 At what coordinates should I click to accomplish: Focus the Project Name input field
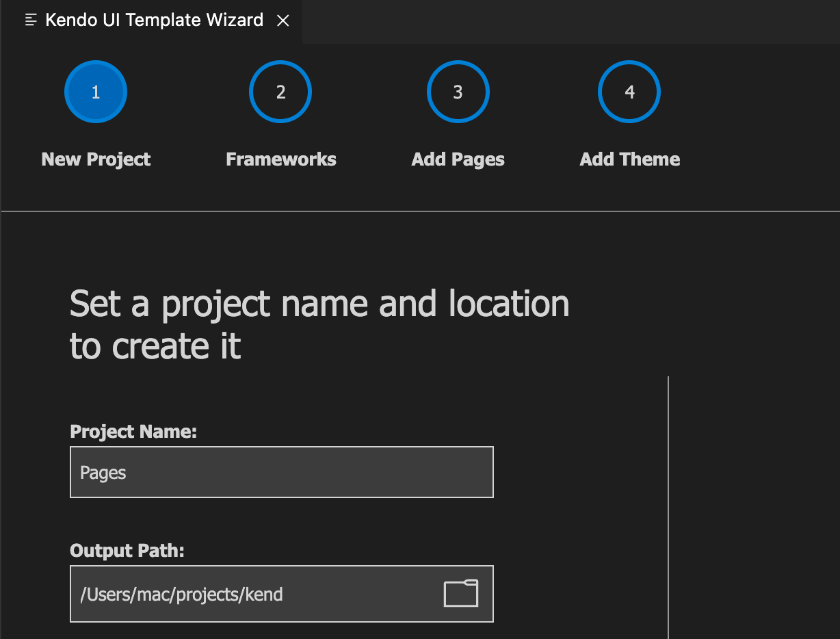(x=282, y=472)
